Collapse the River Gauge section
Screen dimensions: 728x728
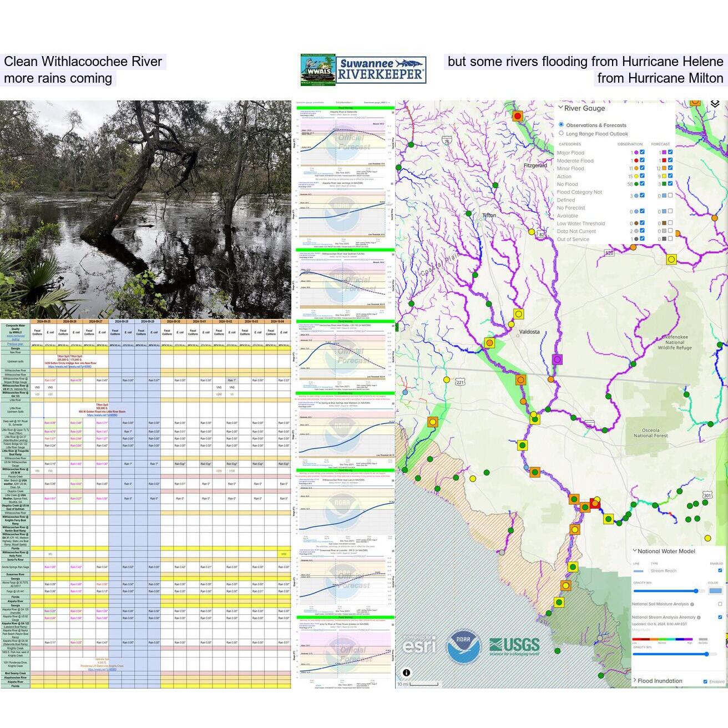[560, 108]
